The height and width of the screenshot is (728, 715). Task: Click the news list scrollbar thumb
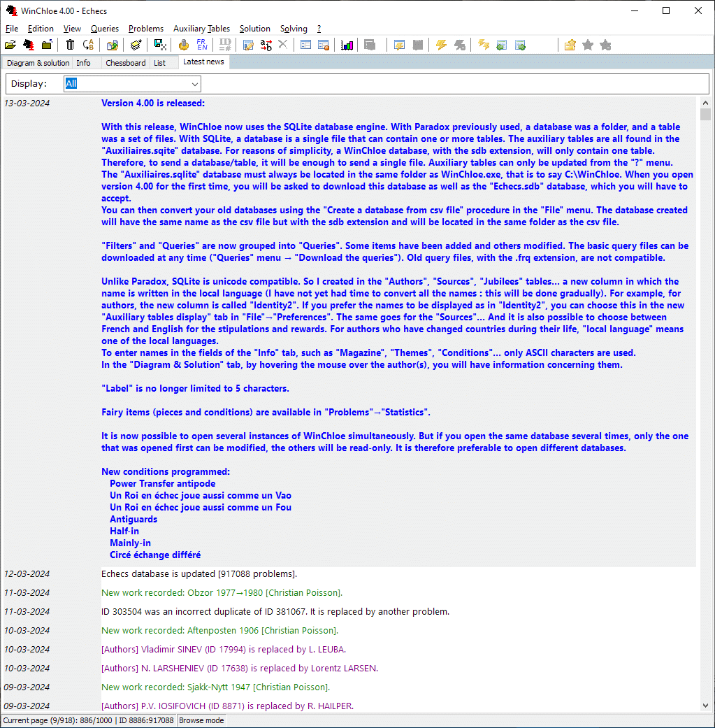(x=705, y=114)
